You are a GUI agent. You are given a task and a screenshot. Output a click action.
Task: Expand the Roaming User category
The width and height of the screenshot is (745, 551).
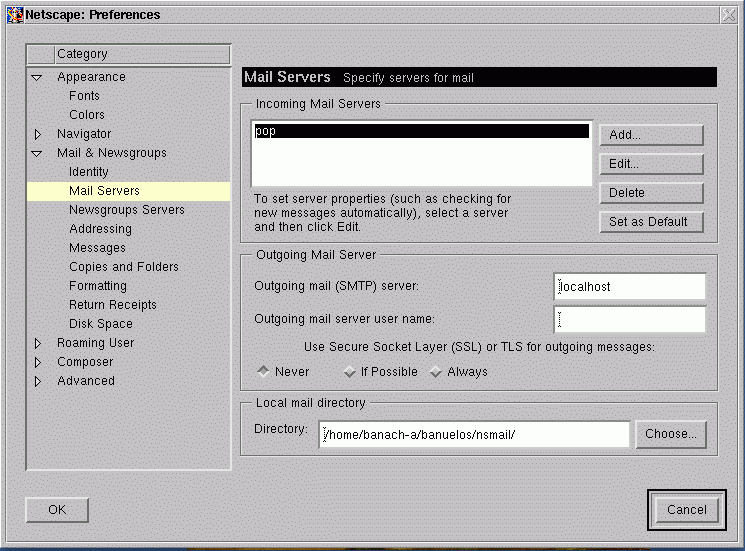[38, 343]
